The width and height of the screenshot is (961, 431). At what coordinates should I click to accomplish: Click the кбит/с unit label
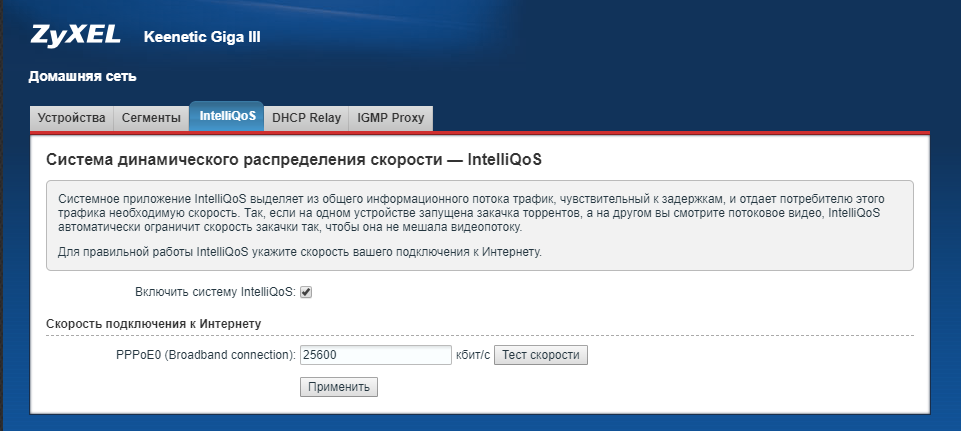473,355
